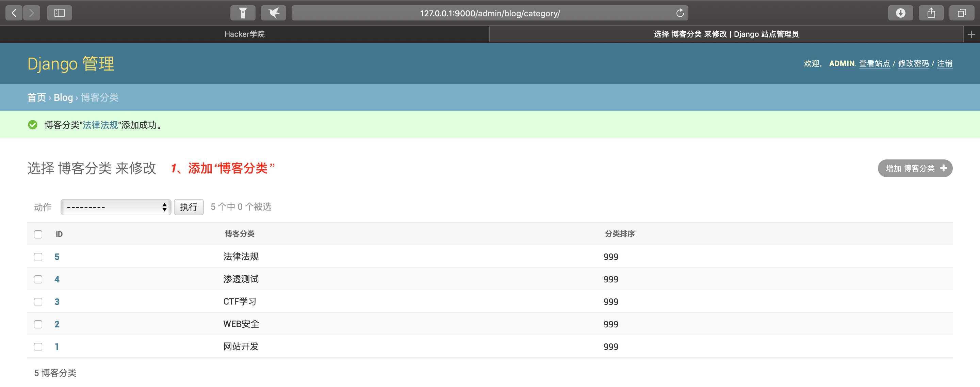Image resolution: width=980 pixels, height=387 pixels.
Task: Sort by the ID column header
Action: (x=59, y=234)
